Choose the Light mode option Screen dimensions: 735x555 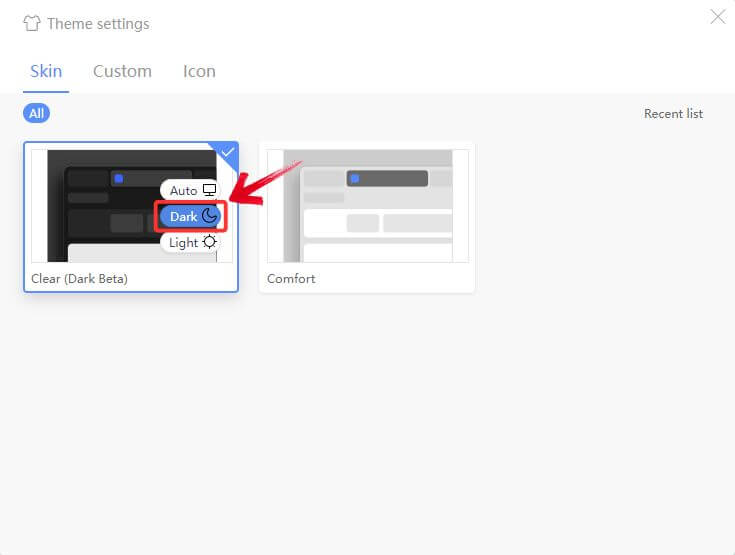click(190, 242)
